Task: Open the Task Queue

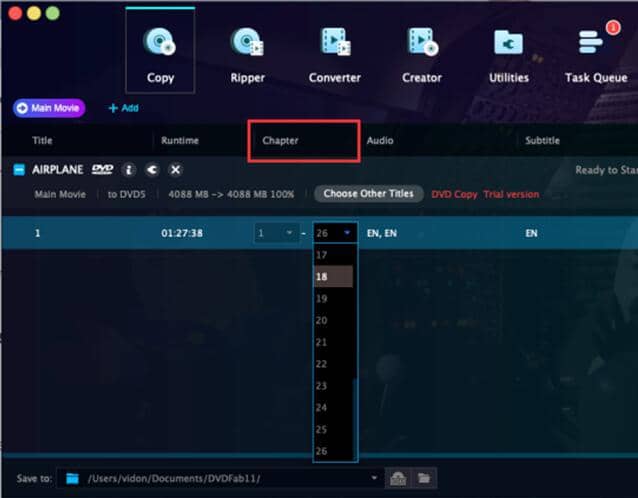Action: coord(596,55)
